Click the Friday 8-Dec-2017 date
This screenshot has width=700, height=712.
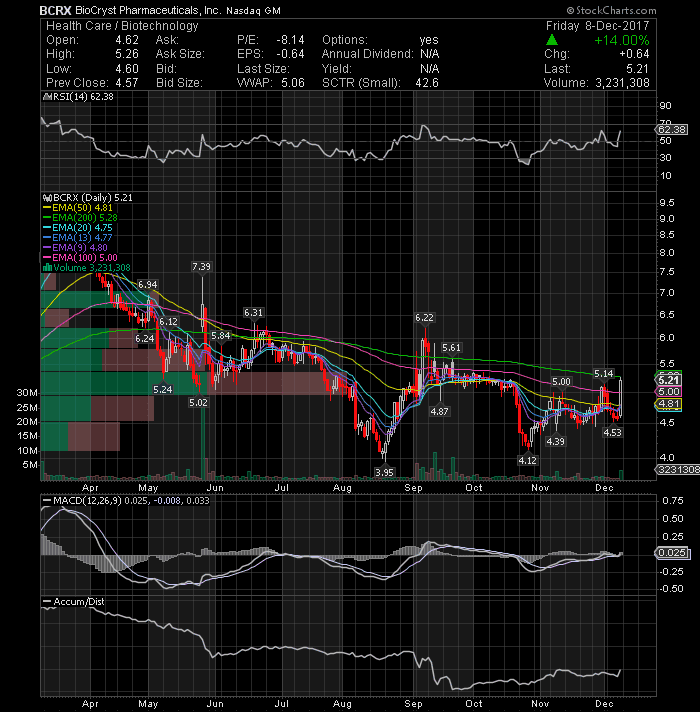tap(597, 26)
